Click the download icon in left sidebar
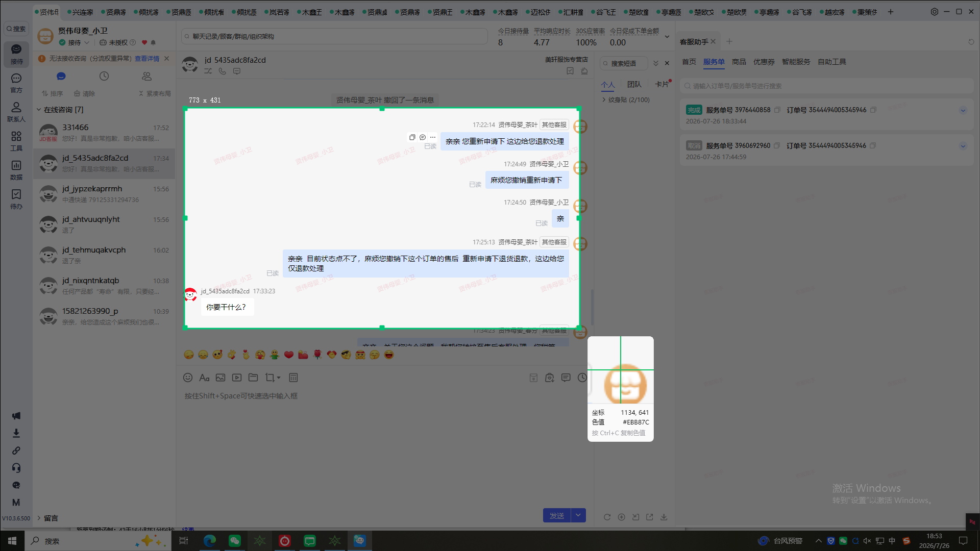The image size is (980, 551). coord(16,433)
